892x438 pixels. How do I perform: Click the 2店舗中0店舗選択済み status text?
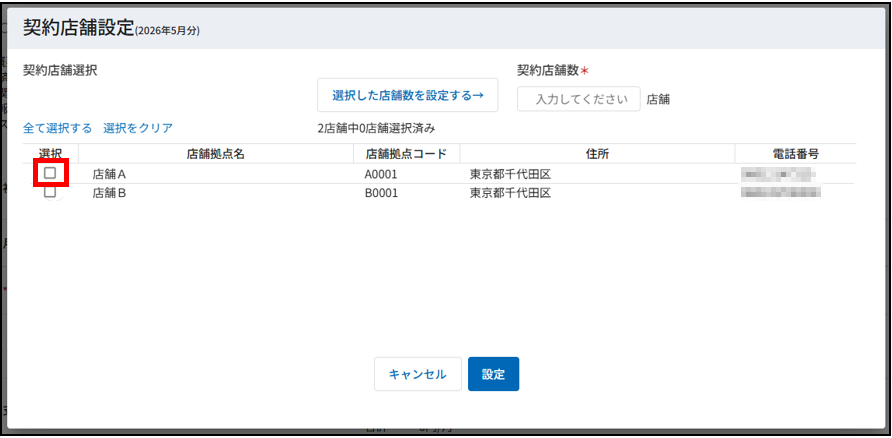pyautogui.click(x=376, y=128)
